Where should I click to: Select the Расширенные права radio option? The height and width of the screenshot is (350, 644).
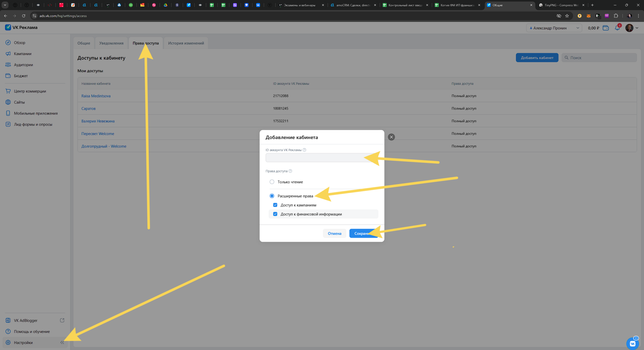click(272, 196)
